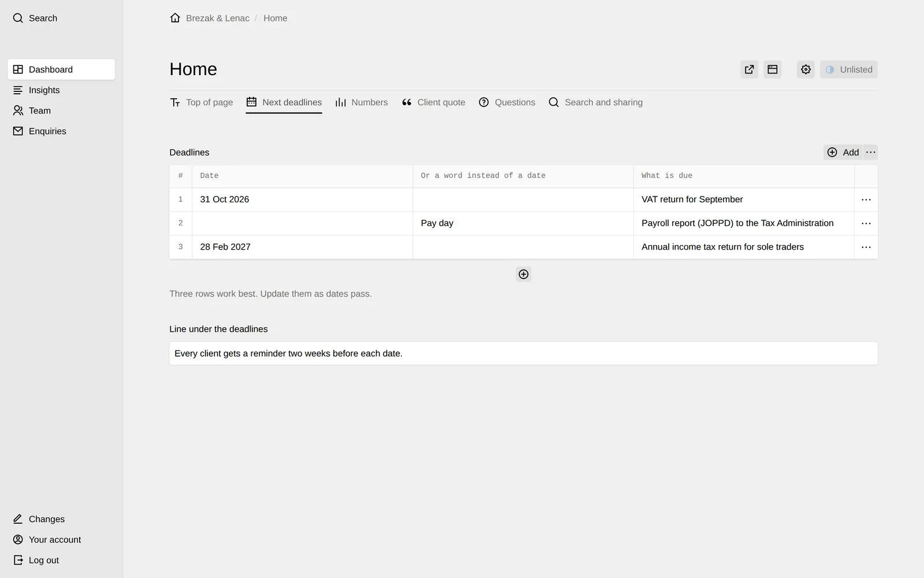924x578 pixels.
Task: Open page settings gear icon
Action: tap(806, 69)
